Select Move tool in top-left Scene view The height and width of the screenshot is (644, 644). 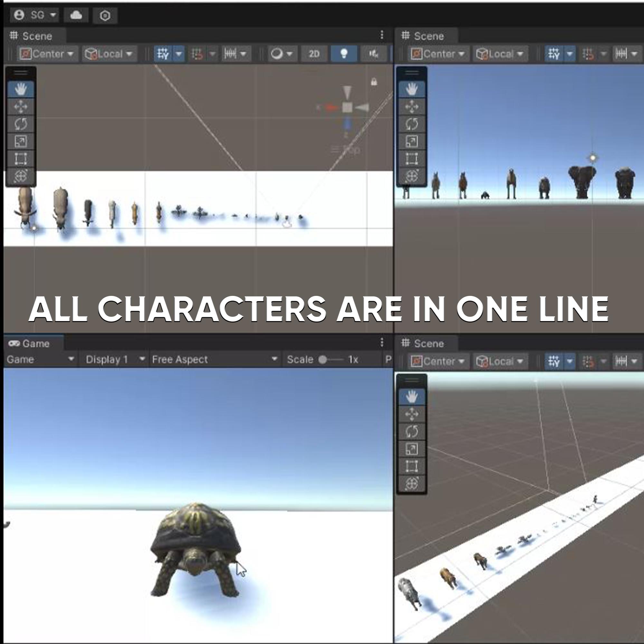coord(21,107)
